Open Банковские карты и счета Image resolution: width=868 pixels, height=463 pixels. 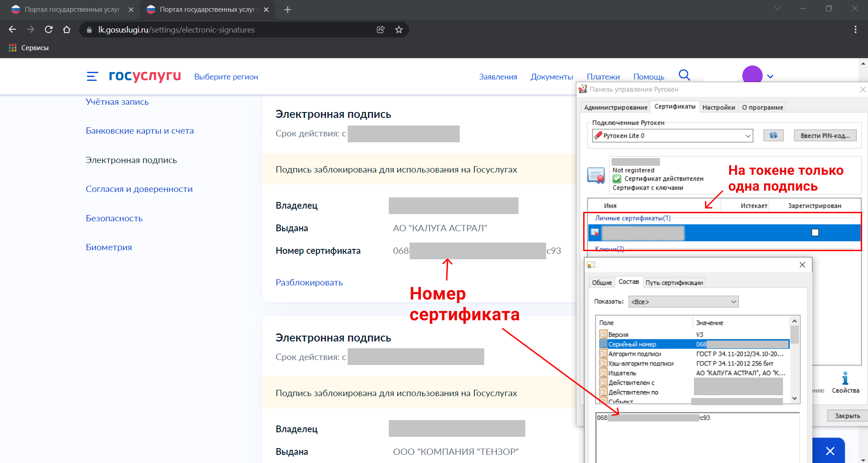pyautogui.click(x=140, y=131)
